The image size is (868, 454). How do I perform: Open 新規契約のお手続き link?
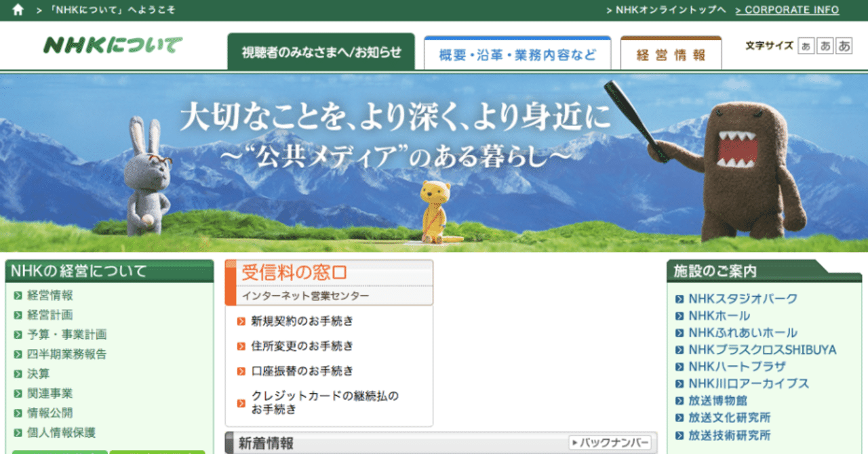[302, 321]
